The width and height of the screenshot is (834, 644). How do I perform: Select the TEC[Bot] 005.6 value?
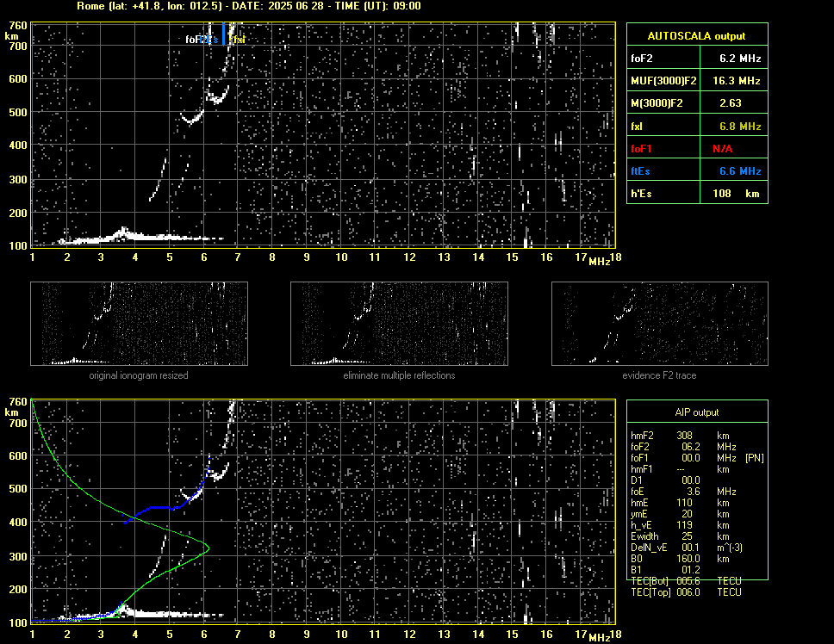(688, 581)
